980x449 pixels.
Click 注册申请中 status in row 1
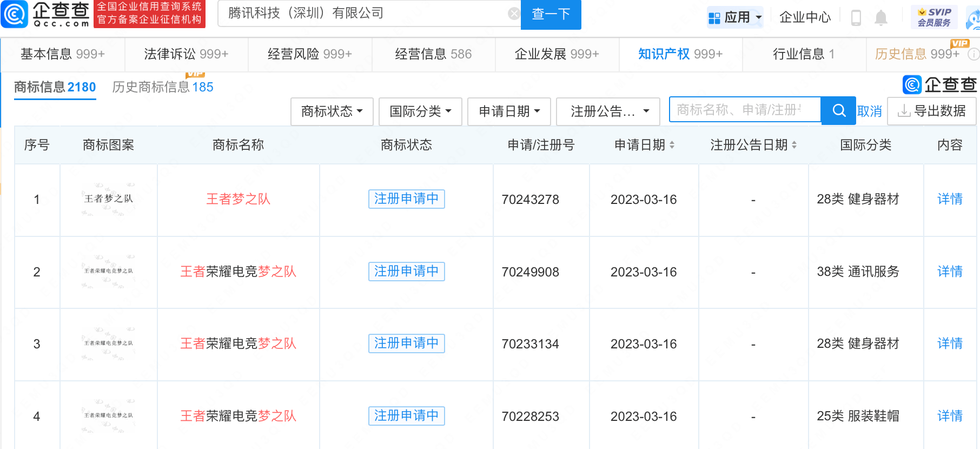pyautogui.click(x=407, y=199)
